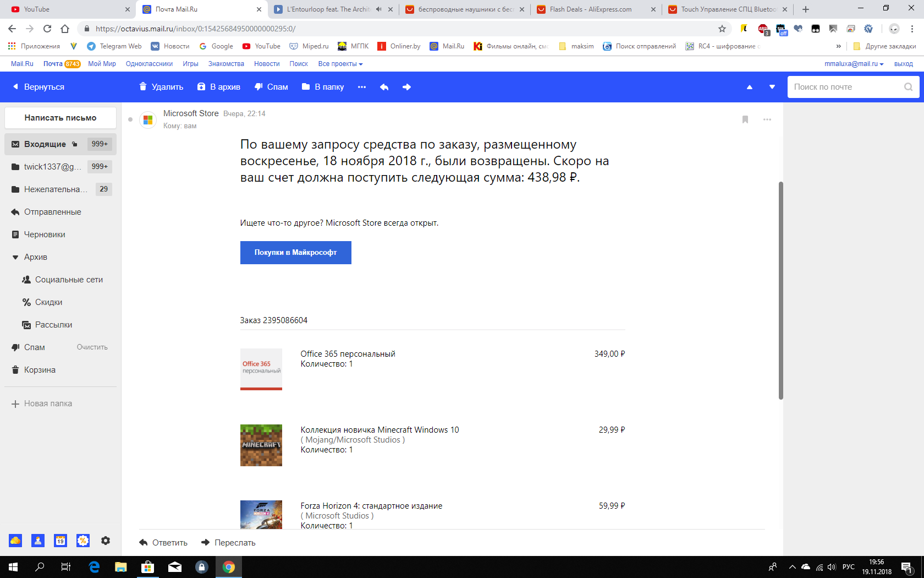Open the calendar icon at sidebar bottom

(x=61, y=541)
